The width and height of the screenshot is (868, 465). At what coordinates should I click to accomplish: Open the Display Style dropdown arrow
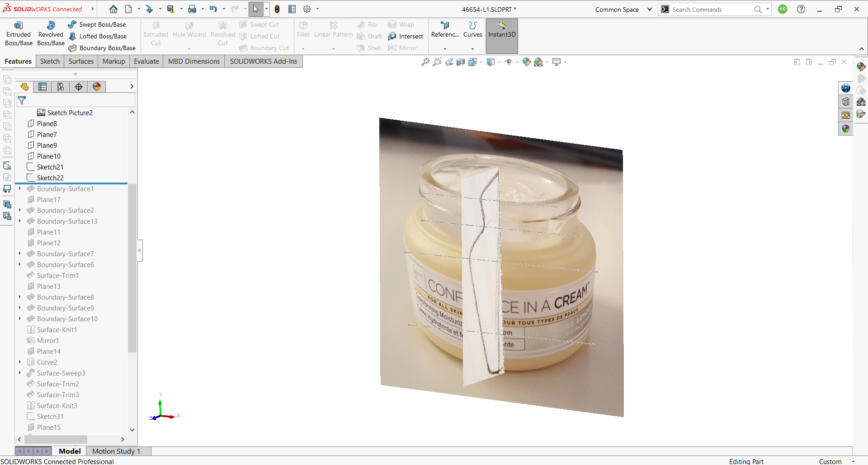tap(500, 62)
